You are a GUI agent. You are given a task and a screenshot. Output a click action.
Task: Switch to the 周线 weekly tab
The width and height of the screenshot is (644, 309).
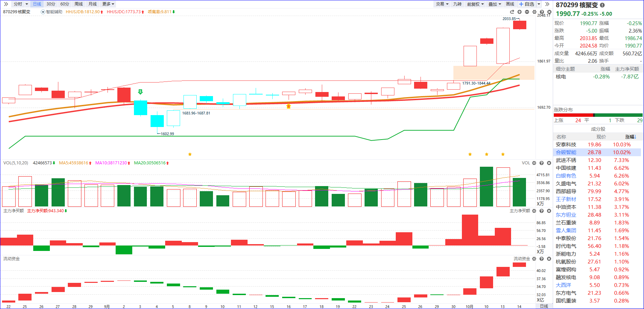click(x=79, y=4)
